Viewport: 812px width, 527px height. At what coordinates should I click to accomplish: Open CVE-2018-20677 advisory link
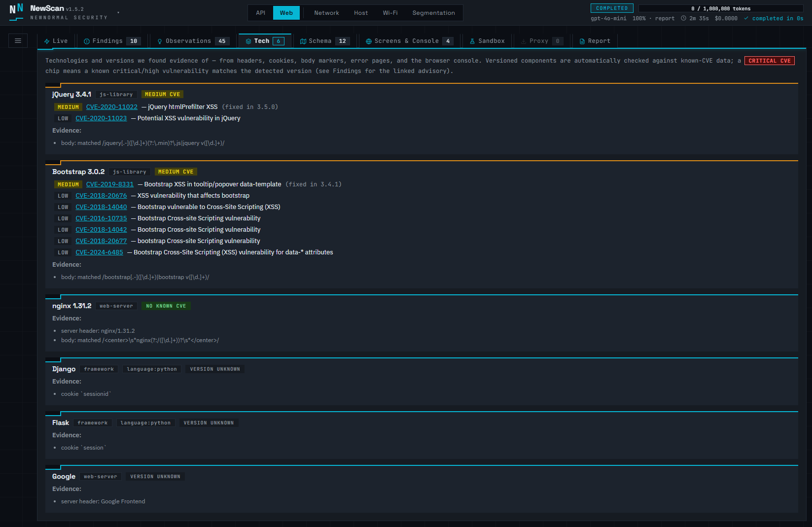pyautogui.click(x=101, y=241)
